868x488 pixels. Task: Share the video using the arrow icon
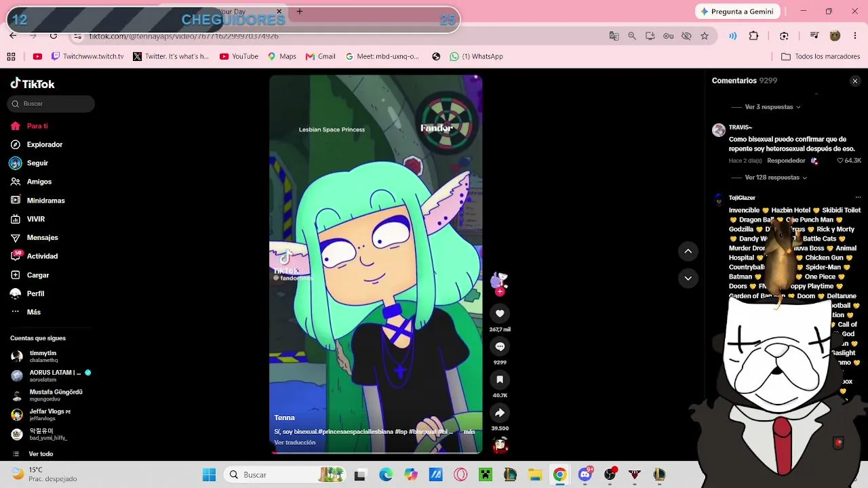pos(500,413)
